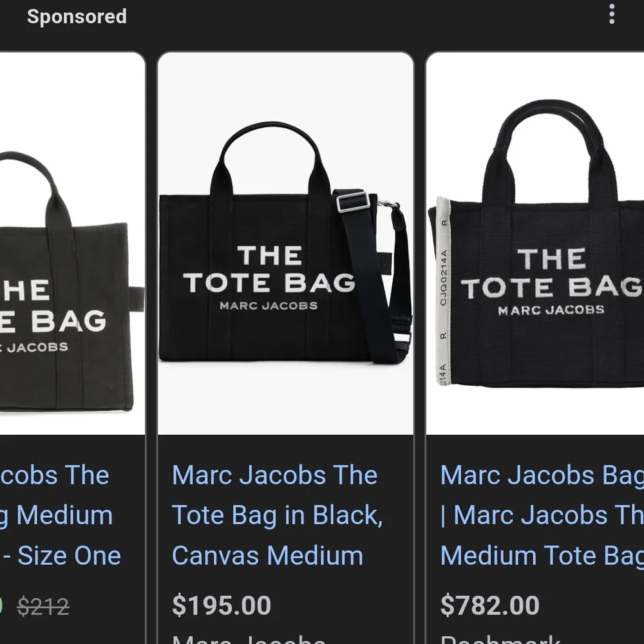Click the white serial tag on right bag
The image size is (644, 644).
tap(443, 291)
